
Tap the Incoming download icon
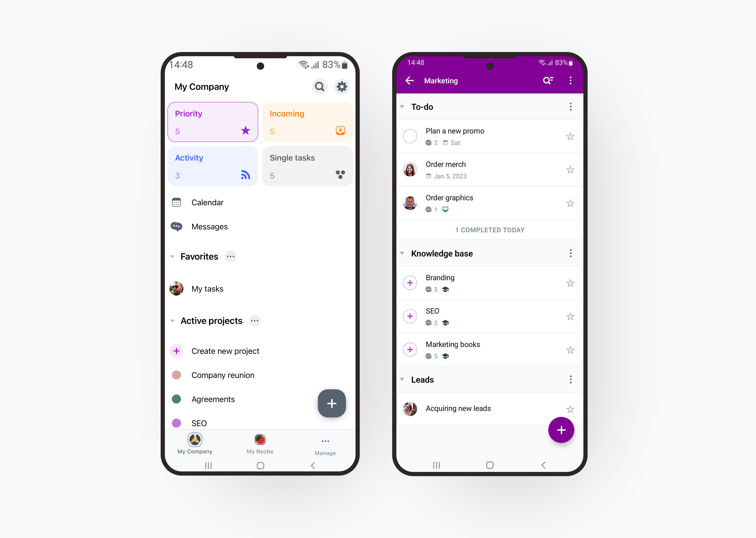340,130
